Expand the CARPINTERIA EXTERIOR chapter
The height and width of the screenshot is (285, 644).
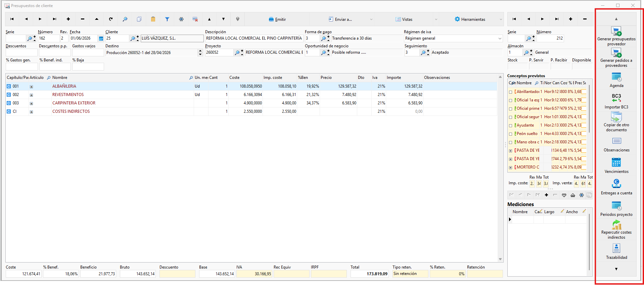pos(31,103)
